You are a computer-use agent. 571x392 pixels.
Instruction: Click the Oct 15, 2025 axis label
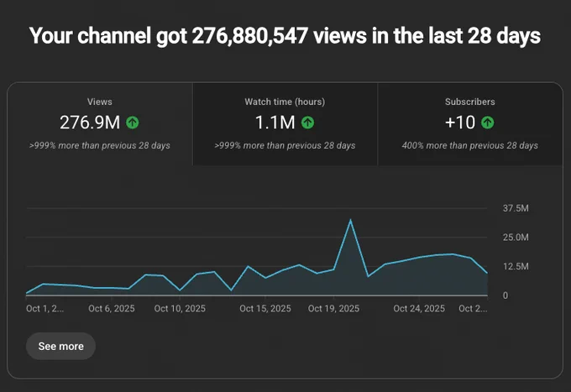click(x=265, y=309)
